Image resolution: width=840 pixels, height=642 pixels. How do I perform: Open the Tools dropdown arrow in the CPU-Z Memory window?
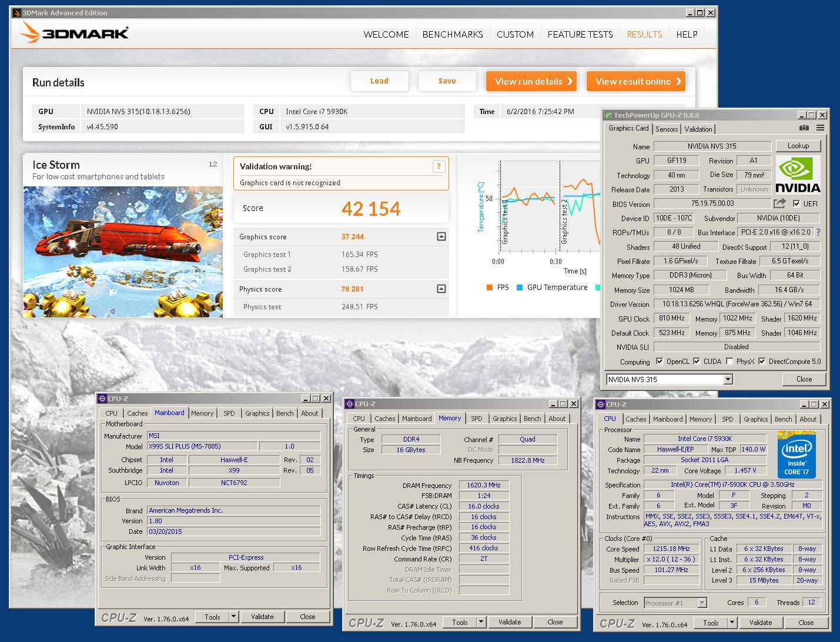(x=481, y=622)
